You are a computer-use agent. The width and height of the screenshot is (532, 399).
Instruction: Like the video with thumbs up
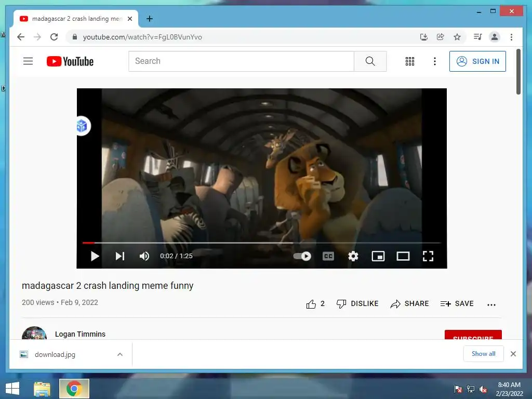(315, 303)
